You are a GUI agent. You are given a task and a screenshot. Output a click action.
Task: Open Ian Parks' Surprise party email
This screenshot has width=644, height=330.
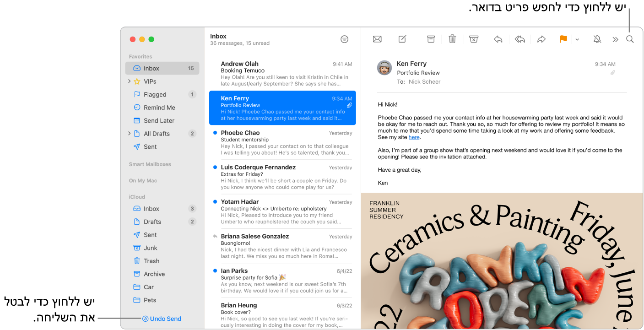[282, 280]
